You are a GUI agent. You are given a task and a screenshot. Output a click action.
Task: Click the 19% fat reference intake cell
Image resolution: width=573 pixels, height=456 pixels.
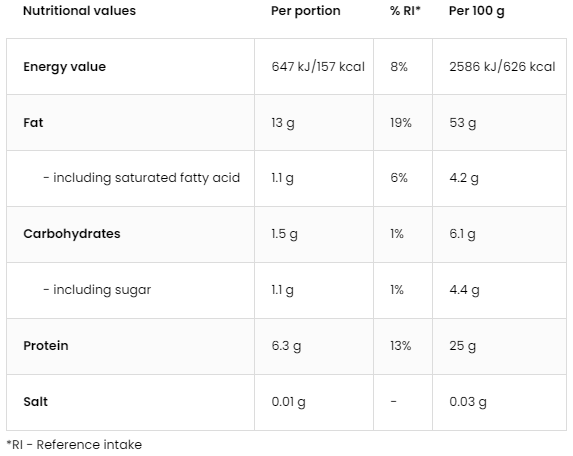pos(401,123)
